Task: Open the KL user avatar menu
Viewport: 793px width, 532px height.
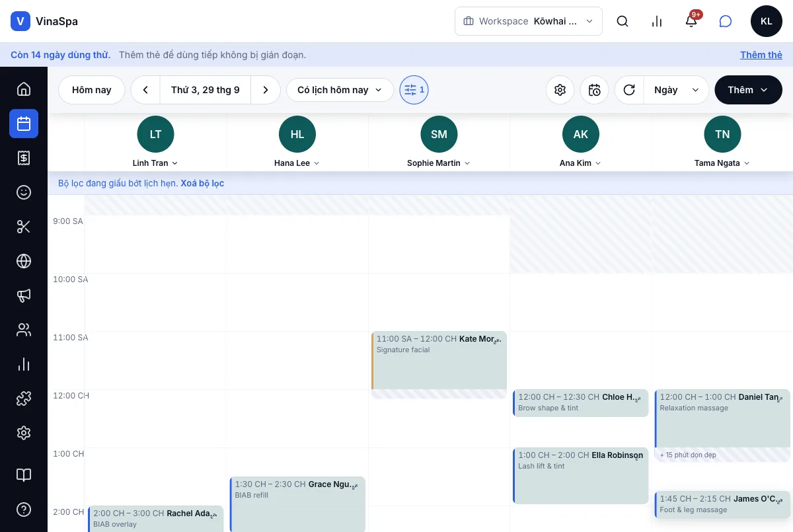Action: [x=767, y=21]
